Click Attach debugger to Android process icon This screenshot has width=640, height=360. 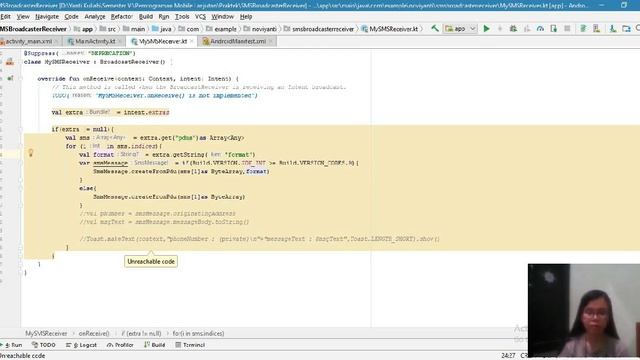[x=553, y=29]
